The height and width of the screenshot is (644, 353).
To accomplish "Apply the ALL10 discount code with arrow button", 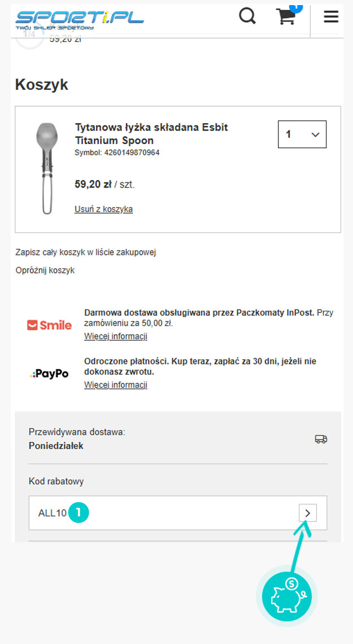I will [308, 512].
